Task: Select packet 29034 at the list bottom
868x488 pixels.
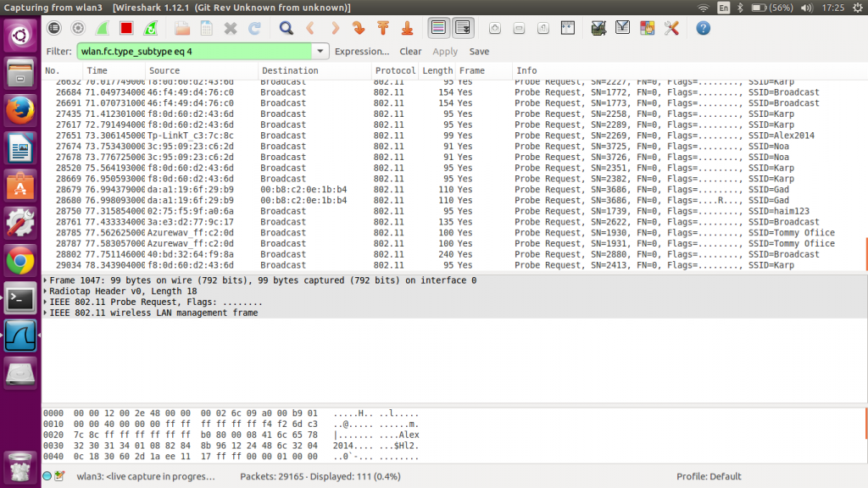Action: [x=454, y=265]
